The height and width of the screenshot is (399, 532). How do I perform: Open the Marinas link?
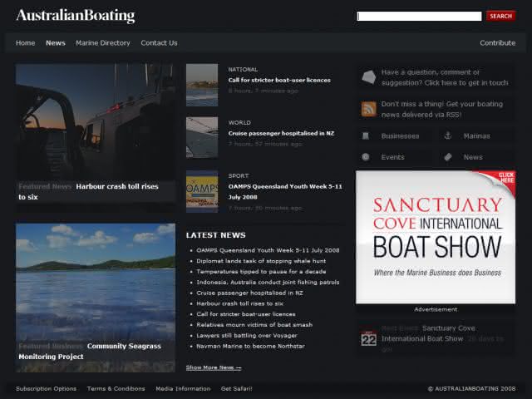[x=476, y=136]
